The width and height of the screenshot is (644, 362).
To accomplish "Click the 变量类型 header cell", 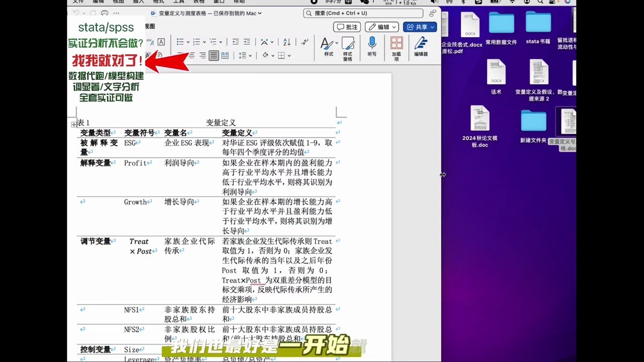I will click(x=95, y=133).
